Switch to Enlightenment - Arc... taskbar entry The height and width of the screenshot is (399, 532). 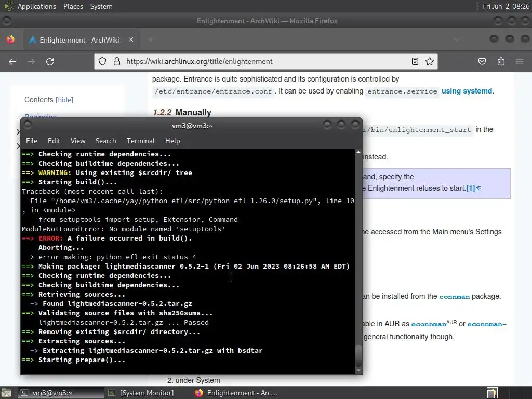coord(236,393)
